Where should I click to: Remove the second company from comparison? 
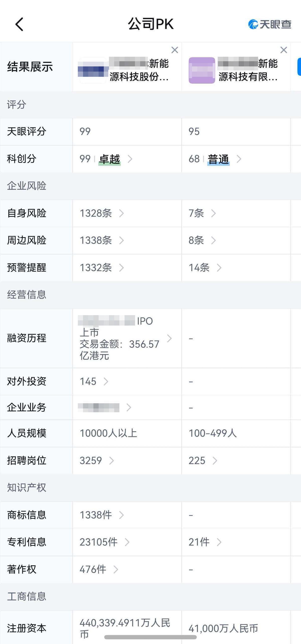click(x=284, y=50)
